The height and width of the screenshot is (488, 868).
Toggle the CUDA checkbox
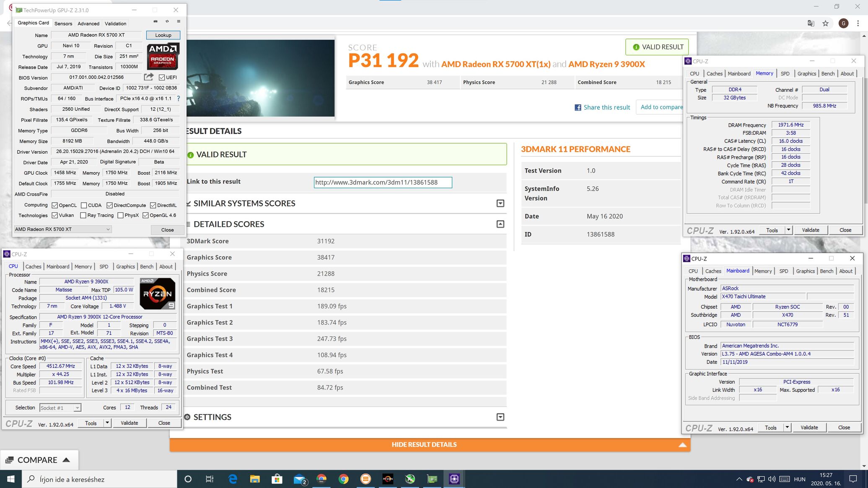click(84, 205)
